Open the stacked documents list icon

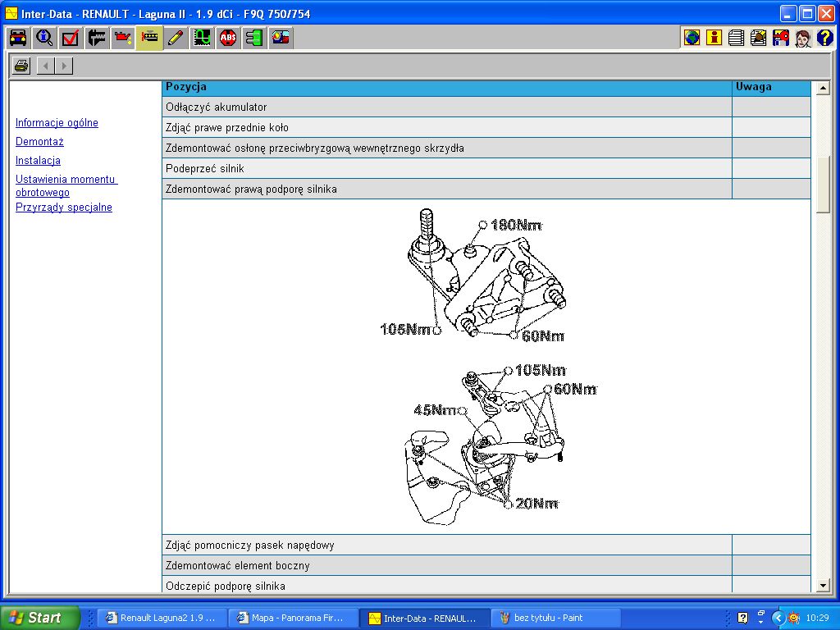[736, 38]
